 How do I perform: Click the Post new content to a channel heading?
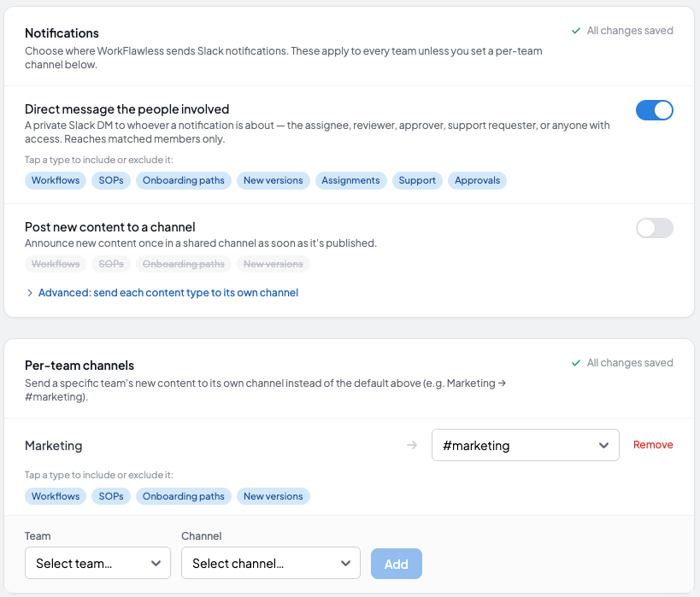pos(109,227)
